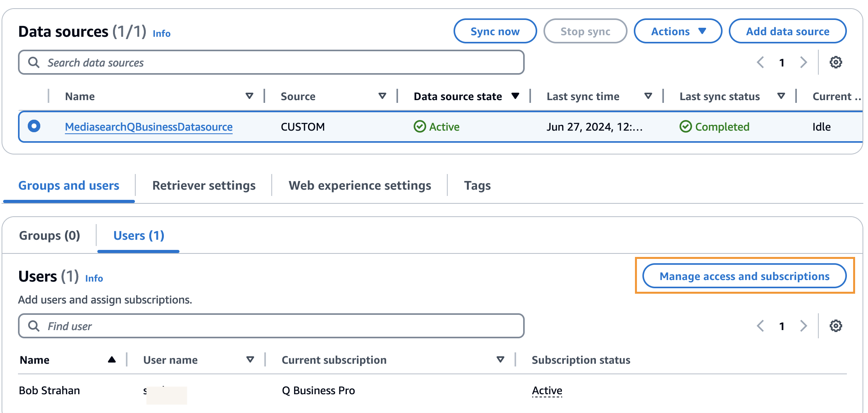Click Manage access and subscriptions button
This screenshot has height=413, width=868.
(744, 276)
